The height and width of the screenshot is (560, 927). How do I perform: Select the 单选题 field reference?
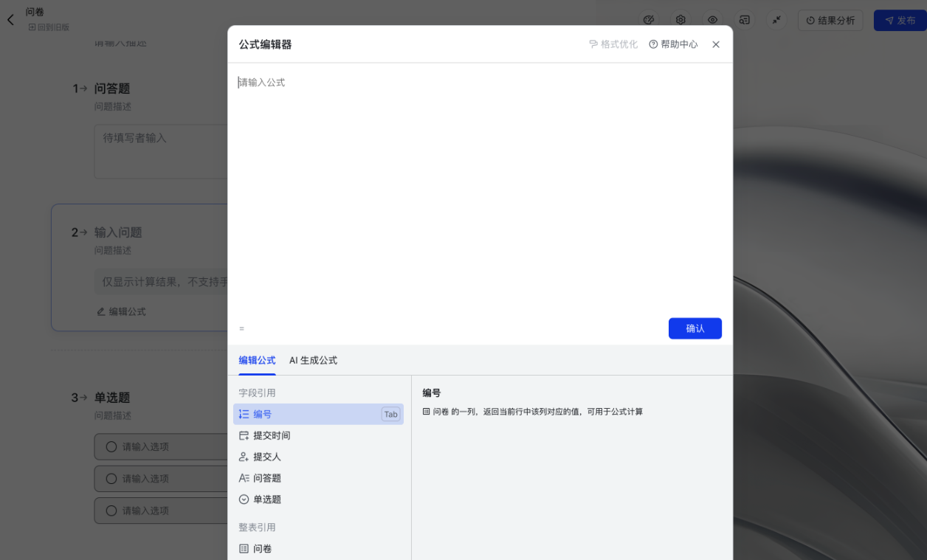pyautogui.click(x=318, y=499)
